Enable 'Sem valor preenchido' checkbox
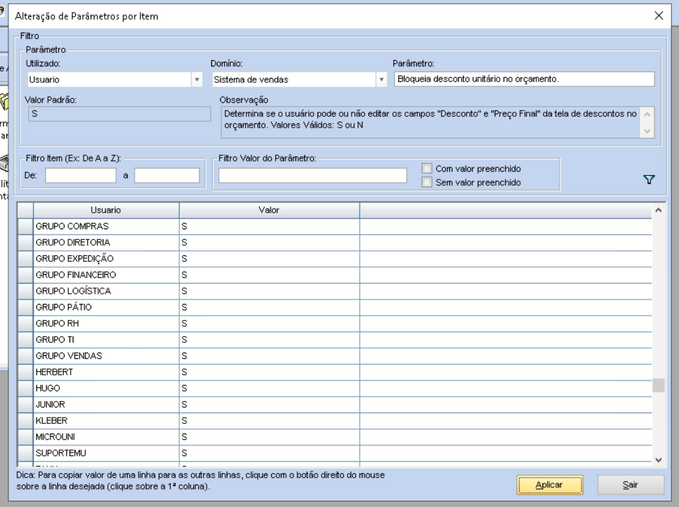Image resolution: width=679 pixels, height=507 pixels. point(427,182)
